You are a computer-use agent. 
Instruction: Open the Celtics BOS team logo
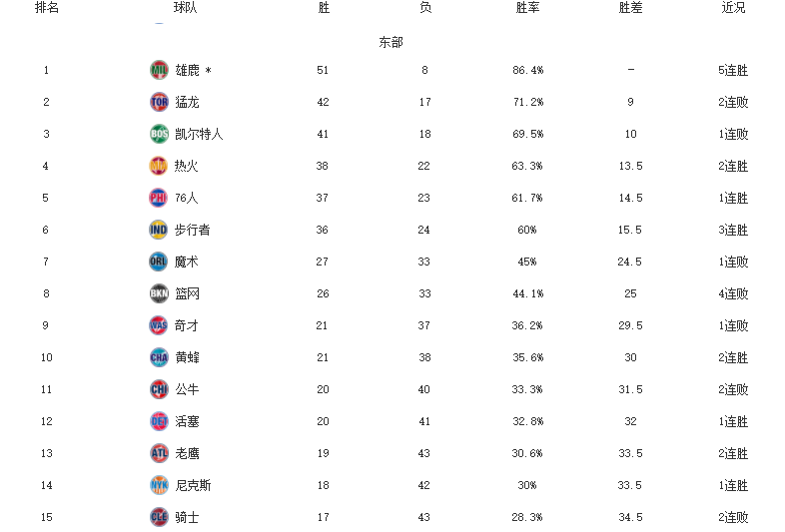click(159, 134)
